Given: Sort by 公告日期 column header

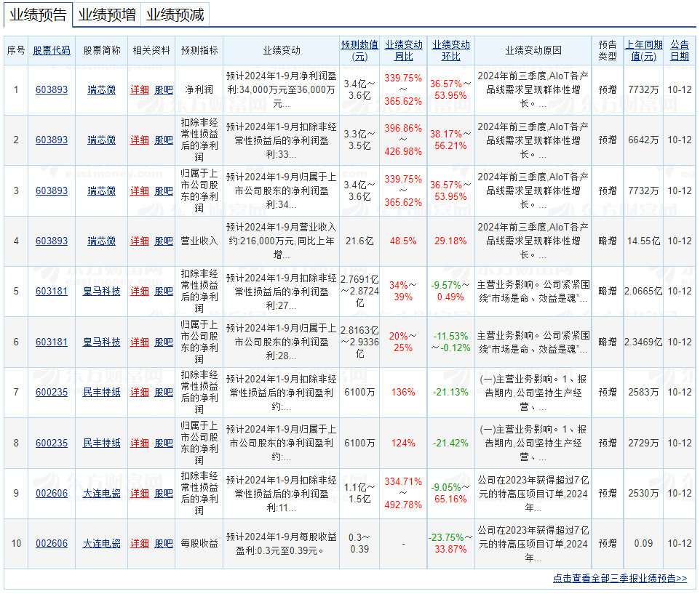Looking at the screenshot, I should [x=679, y=50].
